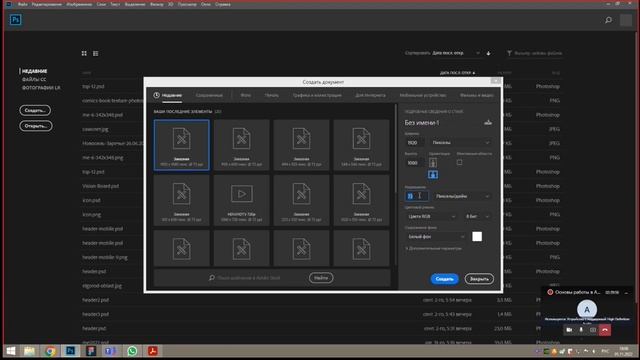
Task: Click the Adobe Stock search magnifier icon
Action: coord(212,278)
